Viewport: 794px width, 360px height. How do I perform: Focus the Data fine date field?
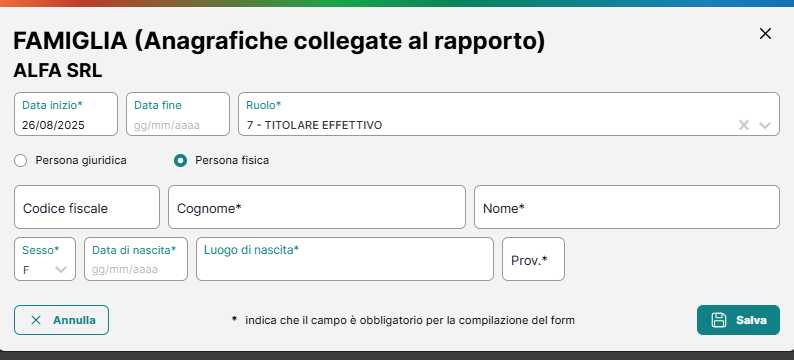coord(178,114)
